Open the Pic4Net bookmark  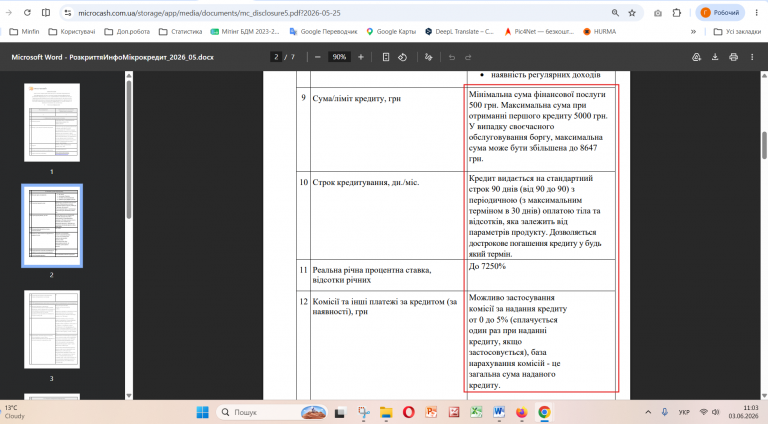coord(539,31)
